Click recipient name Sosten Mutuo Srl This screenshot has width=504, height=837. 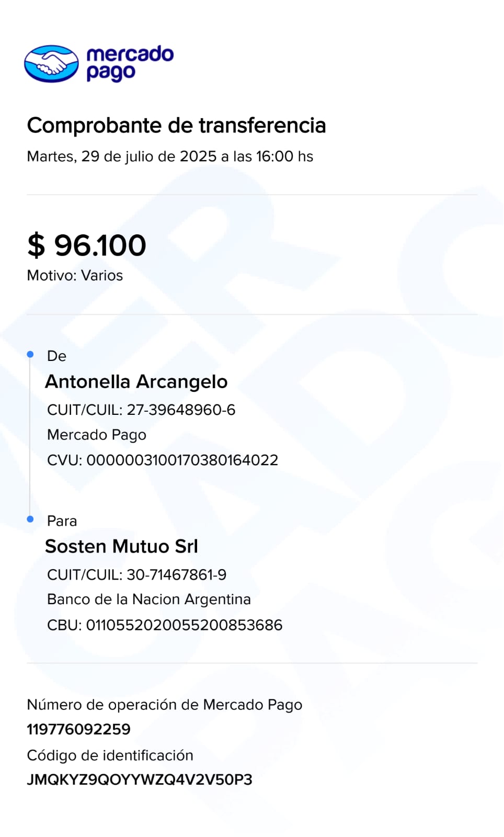coord(121,547)
